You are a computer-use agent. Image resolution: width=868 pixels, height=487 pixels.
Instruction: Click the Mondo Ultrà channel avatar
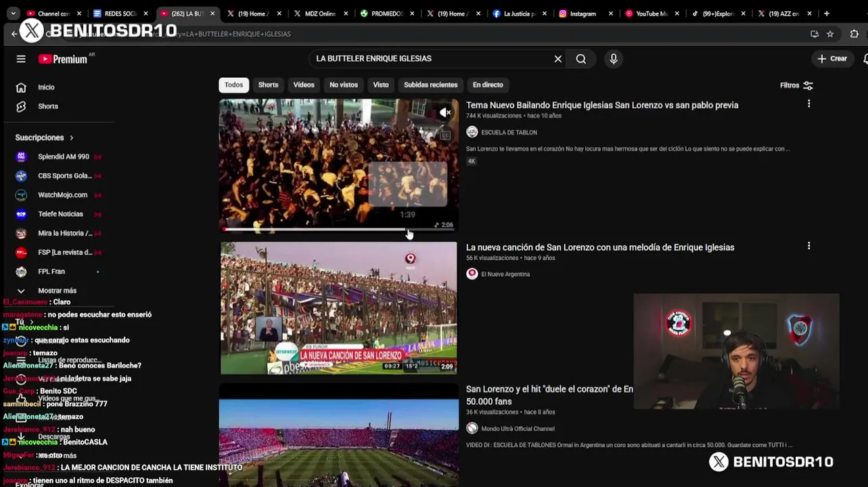coord(472,428)
